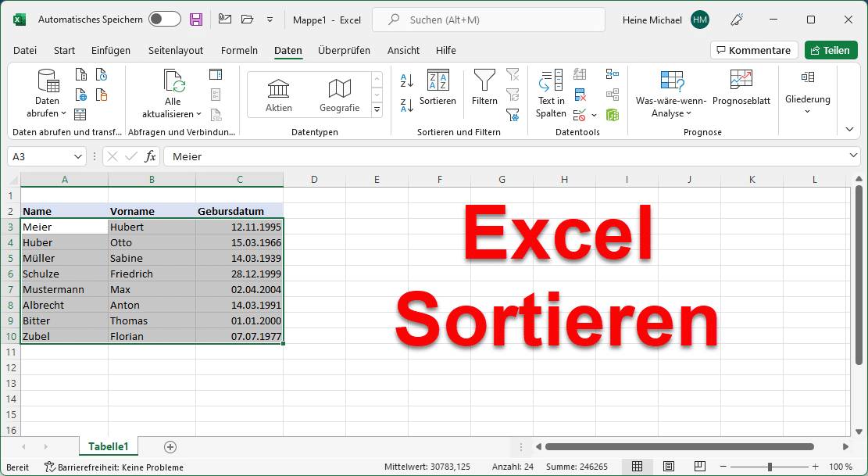Click the green Teilen button
The image size is (868, 476).
tap(830, 49)
